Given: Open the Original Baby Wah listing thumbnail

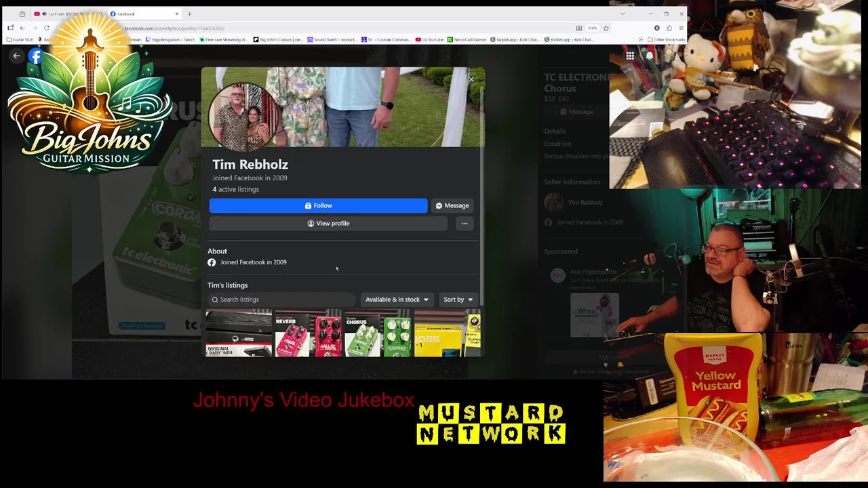Looking at the screenshot, I should (239, 333).
